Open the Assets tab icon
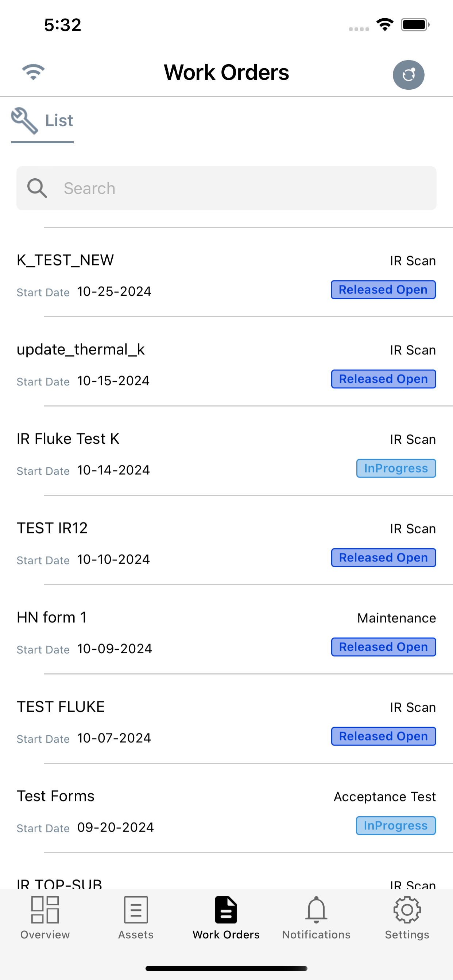Image resolution: width=453 pixels, height=980 pixels. (x=136, y=910)
